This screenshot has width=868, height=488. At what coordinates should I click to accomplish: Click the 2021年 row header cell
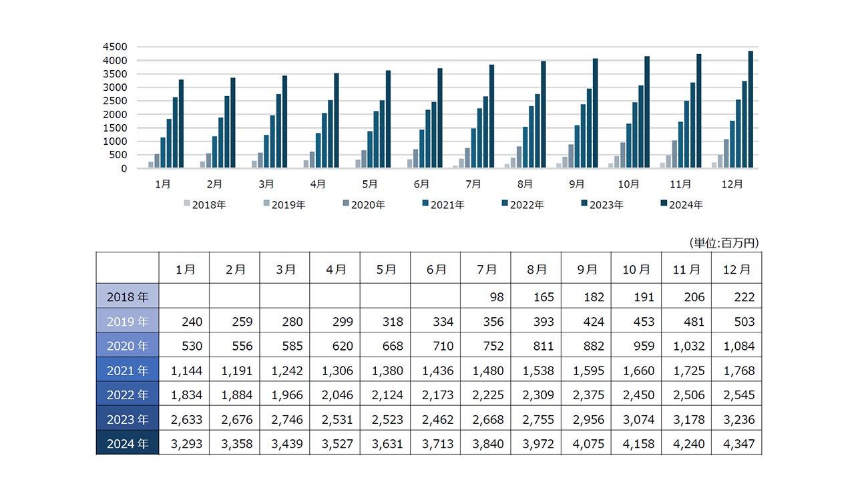pos(128,370)
